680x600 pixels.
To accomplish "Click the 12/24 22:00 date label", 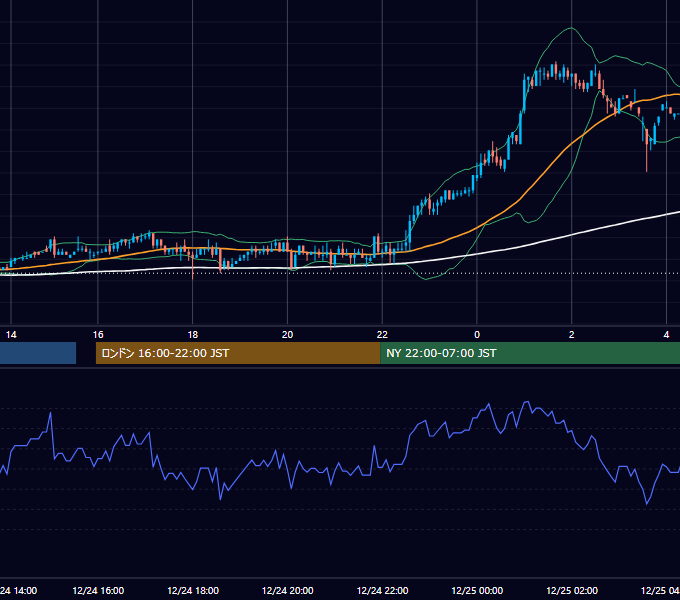I will click(x=382, y=590).
